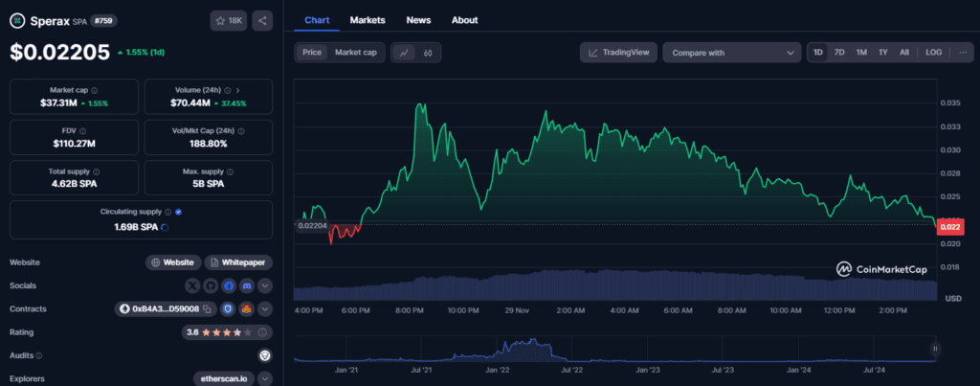Show Market cap info tooltip icon
Viewport: 980px width, 386px height.
tap(95, 90)
